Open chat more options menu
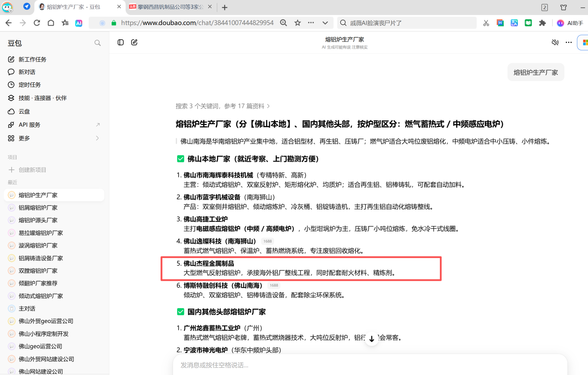 click(569, 43)
